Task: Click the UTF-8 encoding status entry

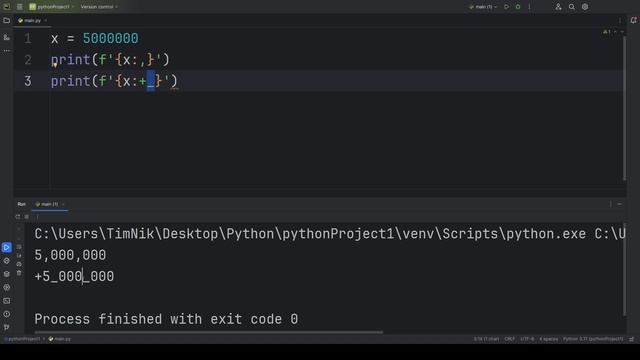Action: pyautogui.click(x=527, y=339)
